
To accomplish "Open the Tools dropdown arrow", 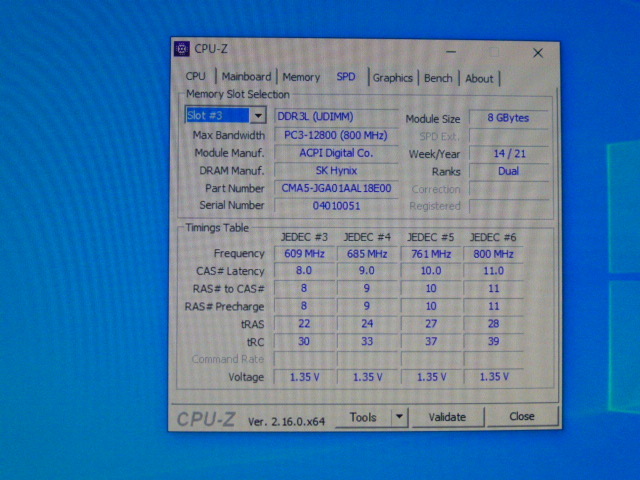I will [x=399, y=417].
